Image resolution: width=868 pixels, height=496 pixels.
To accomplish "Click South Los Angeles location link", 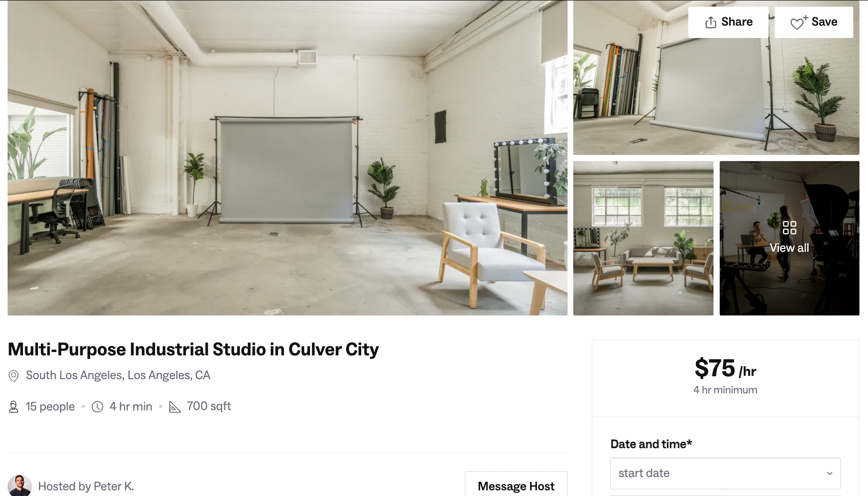I will tap(118, 375).
